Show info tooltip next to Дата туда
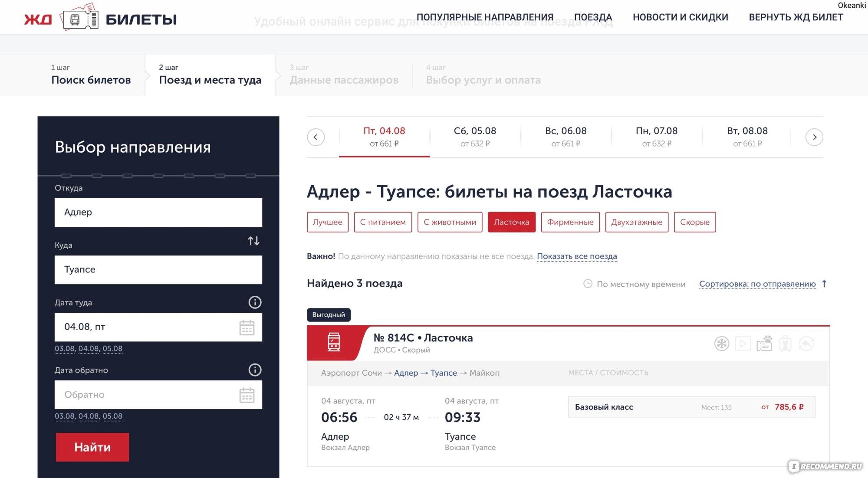 pyautogui.click(x=255, y=302)
